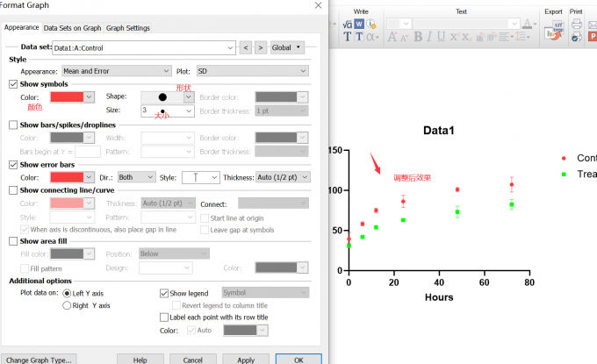Click the printer icon in Print group
The width and height of the screenshot is (597, 364).
[x=577, y=24]
